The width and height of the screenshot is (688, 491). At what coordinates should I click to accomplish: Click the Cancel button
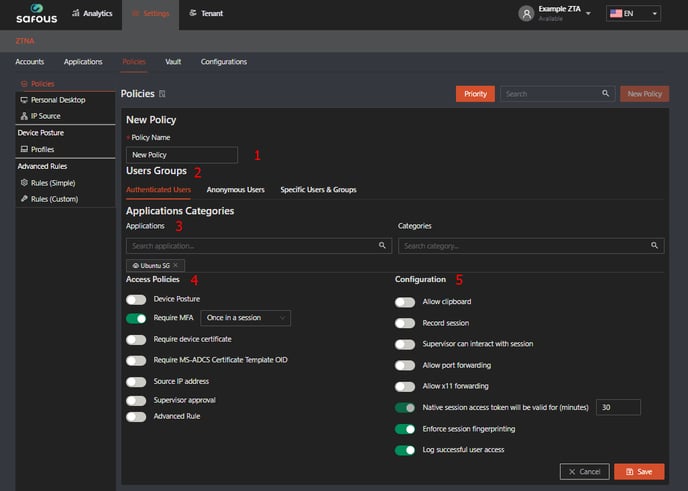[584, 472]
